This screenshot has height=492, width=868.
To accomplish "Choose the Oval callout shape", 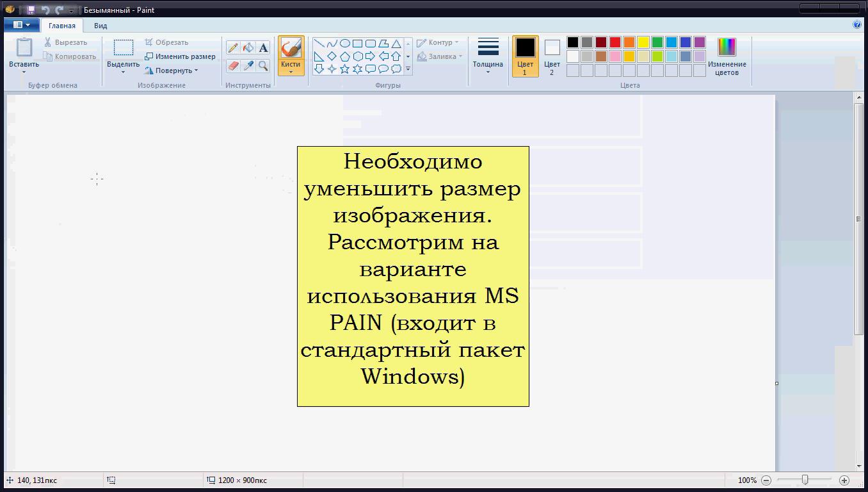I will point(383,69).
